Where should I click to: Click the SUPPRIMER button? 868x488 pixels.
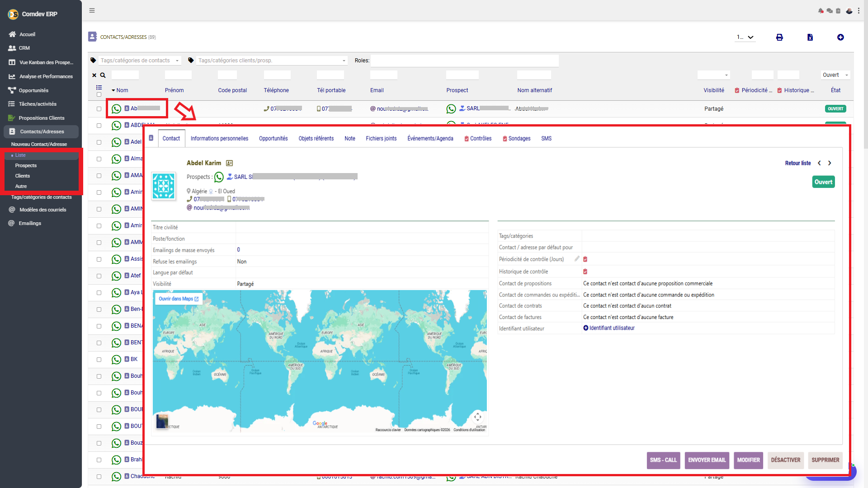pyautogui.click(x=825, y=460)
